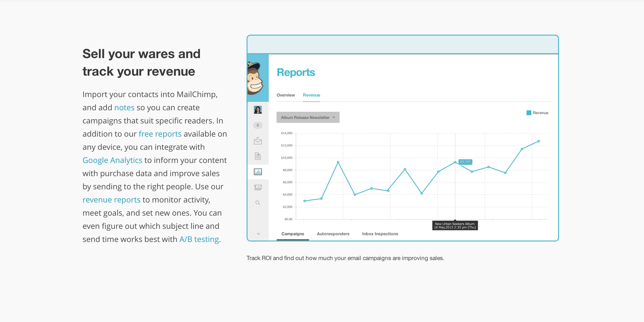Viewport: 644px width, 322px height.
Task: Click the search magnifier icon in sidebar
Action: tap(258, 203)
